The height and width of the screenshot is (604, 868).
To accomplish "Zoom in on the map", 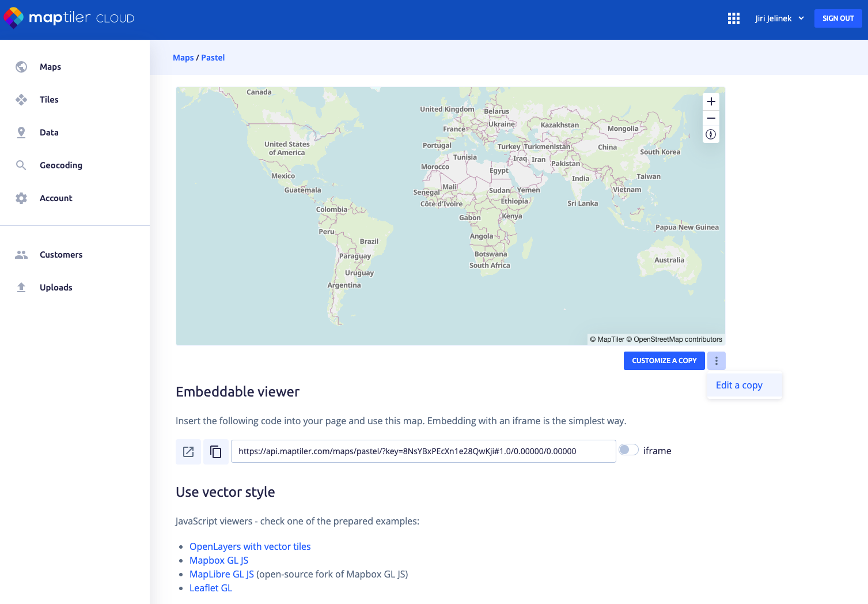I will (711, 101).
